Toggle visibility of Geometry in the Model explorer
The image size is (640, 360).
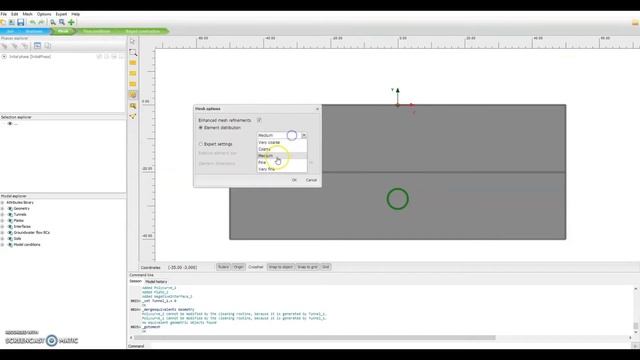10,209
